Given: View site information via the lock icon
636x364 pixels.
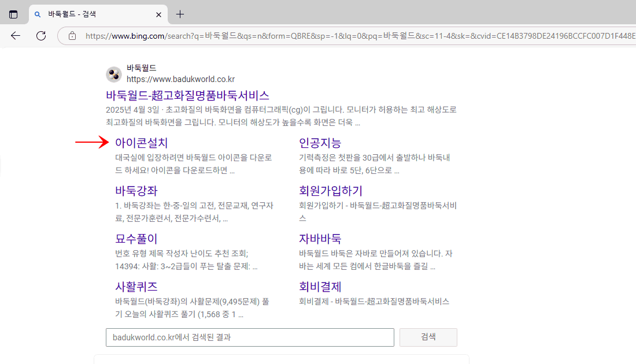Looking at the screenshot, I should click(x=72, y=36).
